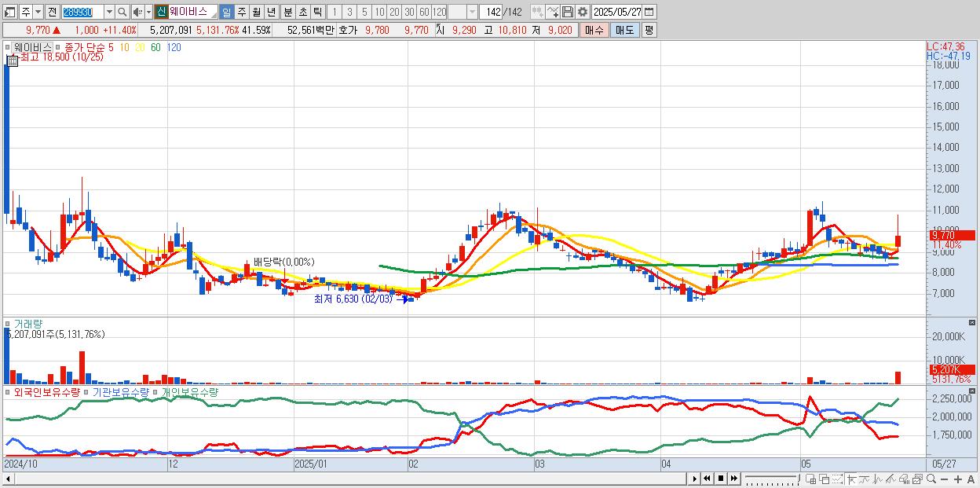Image resolution: width=980 pixels, height=488 pixels.
Task: Select the 120 interval button
Action: click(440, 12)
